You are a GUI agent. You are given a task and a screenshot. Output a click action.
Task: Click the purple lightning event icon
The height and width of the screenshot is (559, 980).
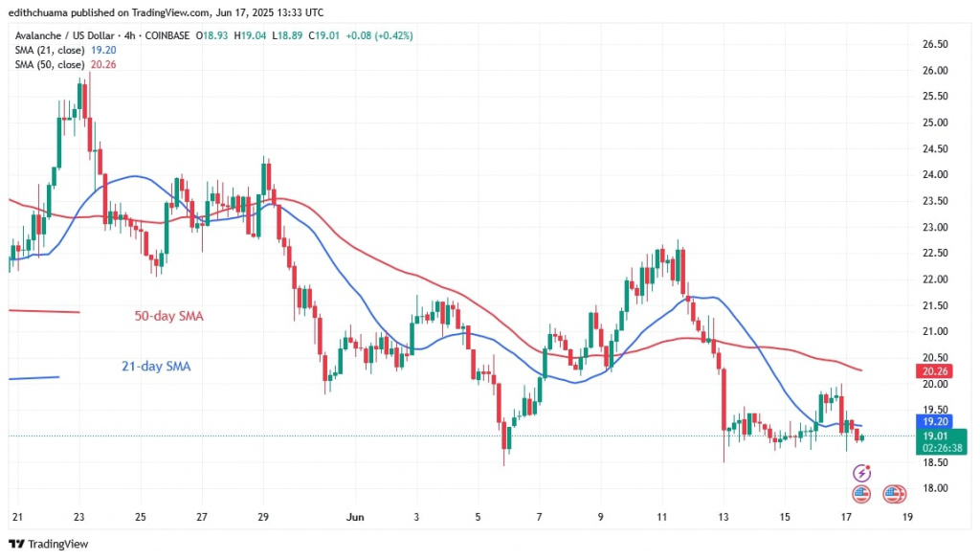coord(862,473)
